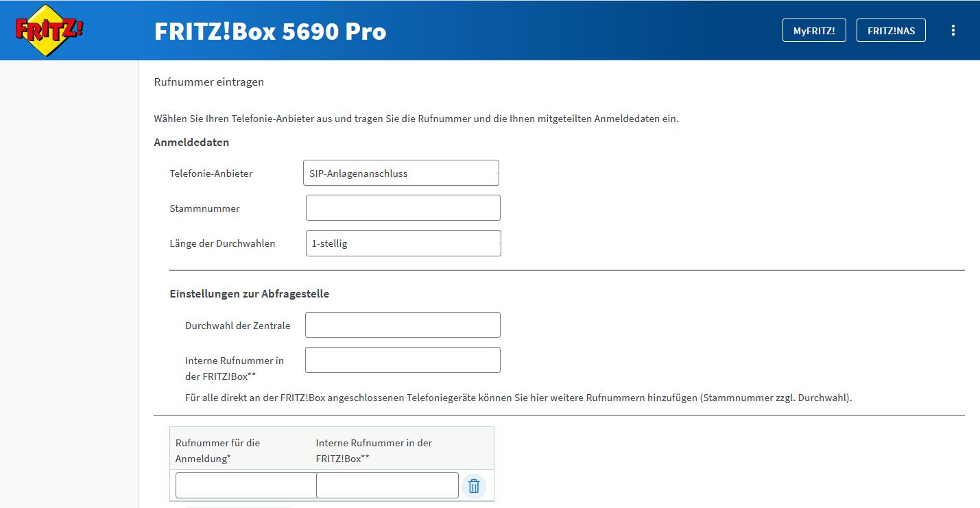Click the Telefonie-Anbieter label
This screenshot has width=980, height=508.
click(x=211, y=174)
